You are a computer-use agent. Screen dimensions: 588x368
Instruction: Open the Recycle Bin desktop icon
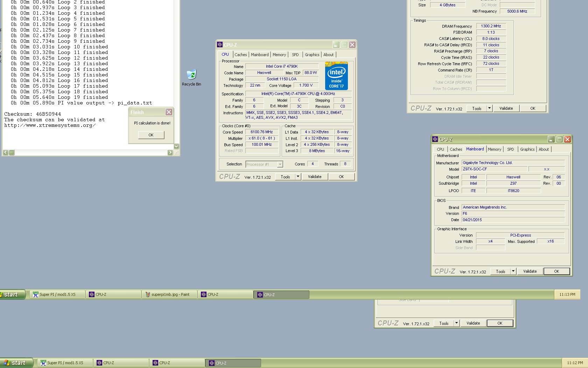(x=191, y=78)
